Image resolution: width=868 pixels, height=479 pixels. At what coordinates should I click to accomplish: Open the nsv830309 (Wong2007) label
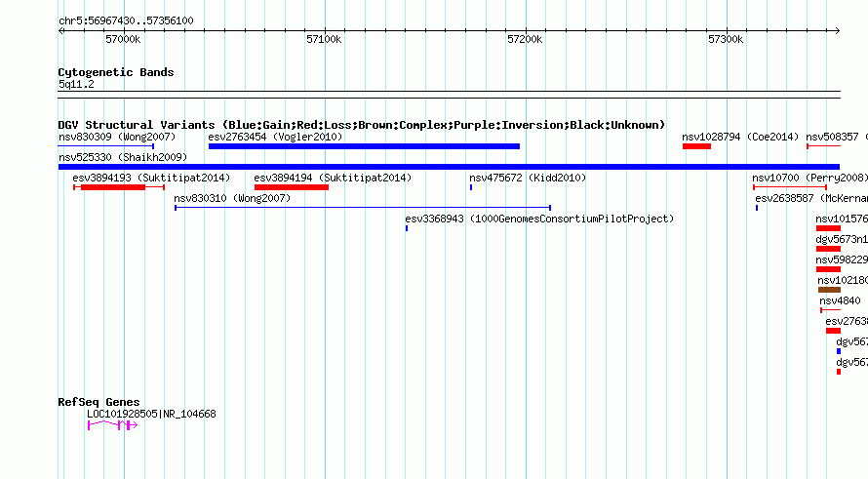(117, 137)
